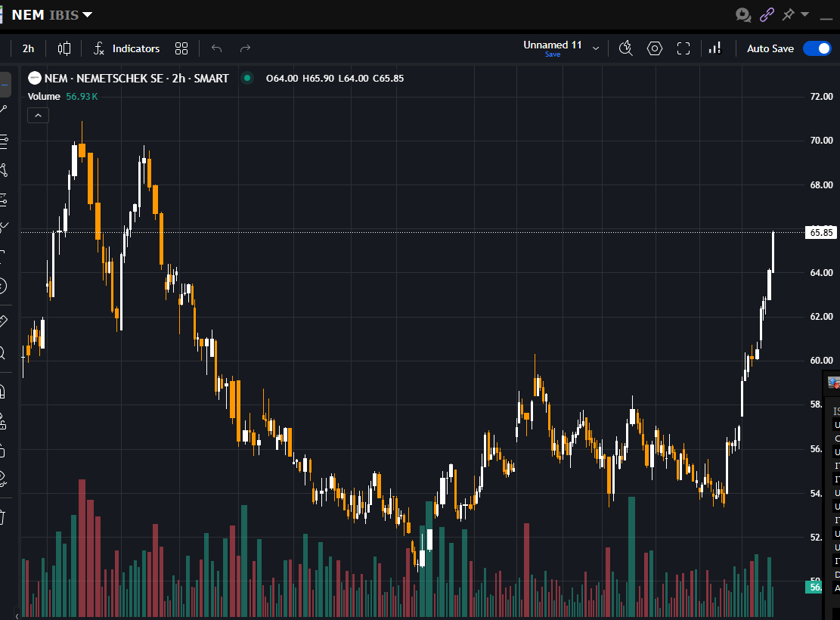Open the candlestick chart style selector
The width and height of the screenshot is (840, 620).
pyautogui.click(x=64, y=48)
